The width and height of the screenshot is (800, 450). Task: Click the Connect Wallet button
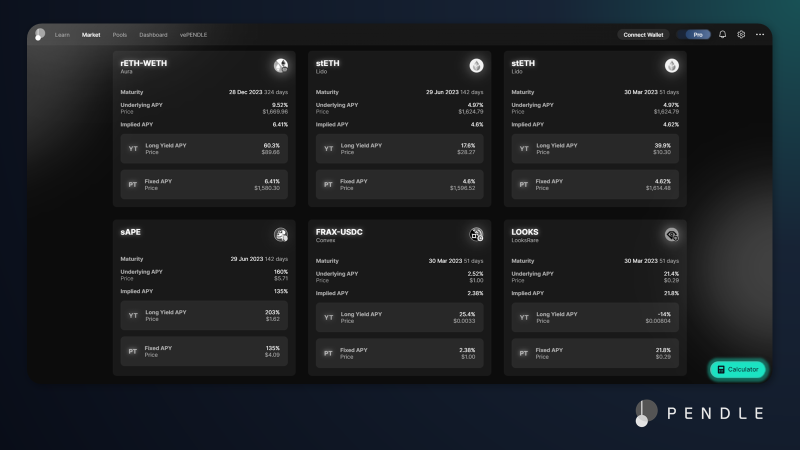pos(643,34)
